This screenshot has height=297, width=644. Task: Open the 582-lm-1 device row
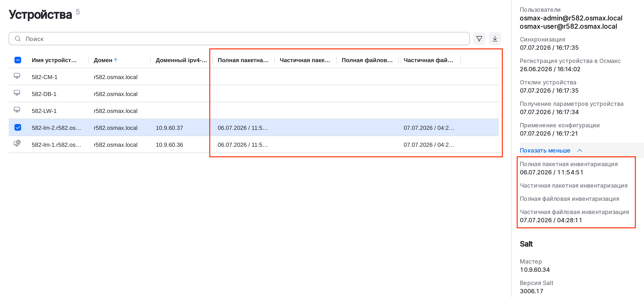pyautogui.click(x=254, y=145)
